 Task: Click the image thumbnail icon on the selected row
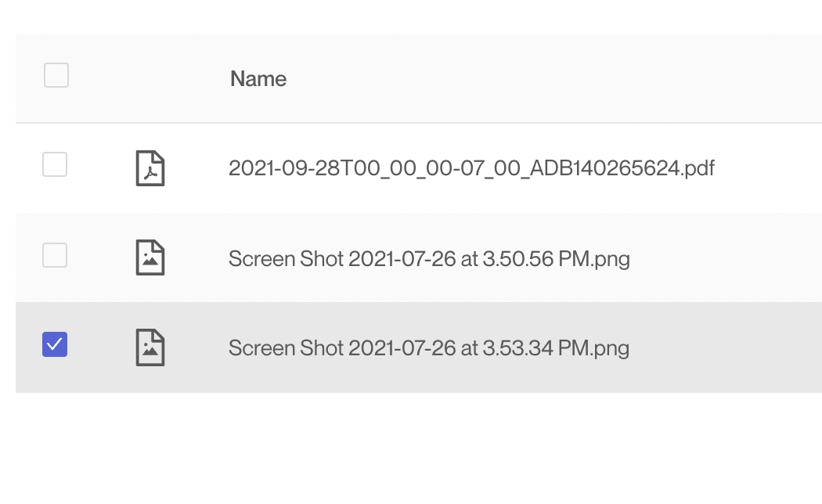[x=152, y=347]
